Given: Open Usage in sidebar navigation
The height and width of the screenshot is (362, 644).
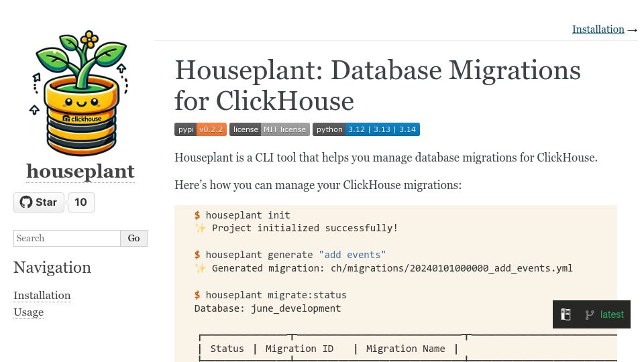Looking at the screenshot, I should pos(28,312).
